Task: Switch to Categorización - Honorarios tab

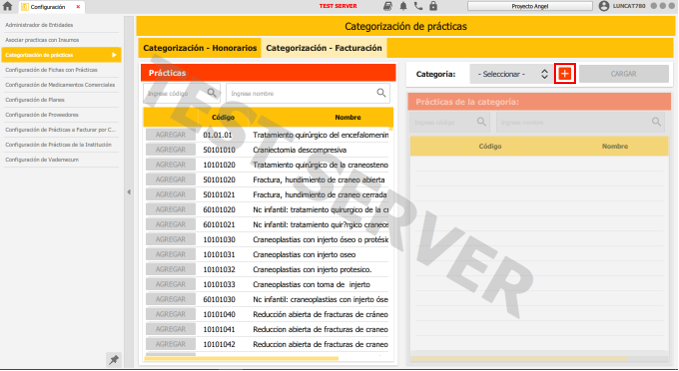Action: click(x=200, y=48)
